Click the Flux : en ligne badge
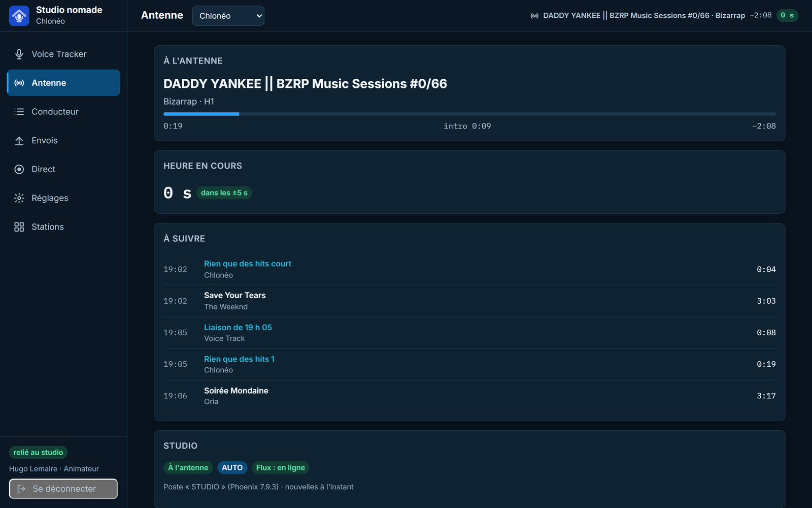 (x=281, y=467)
